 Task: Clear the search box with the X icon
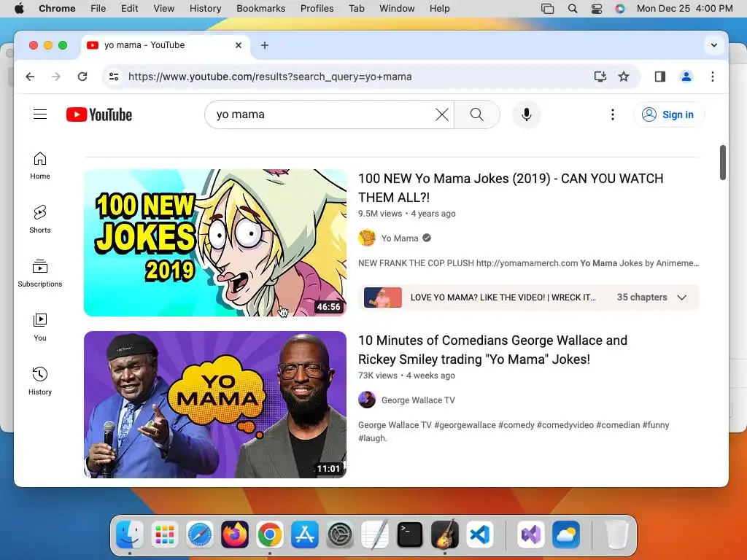pyautogui.click(x=441, y=114)
